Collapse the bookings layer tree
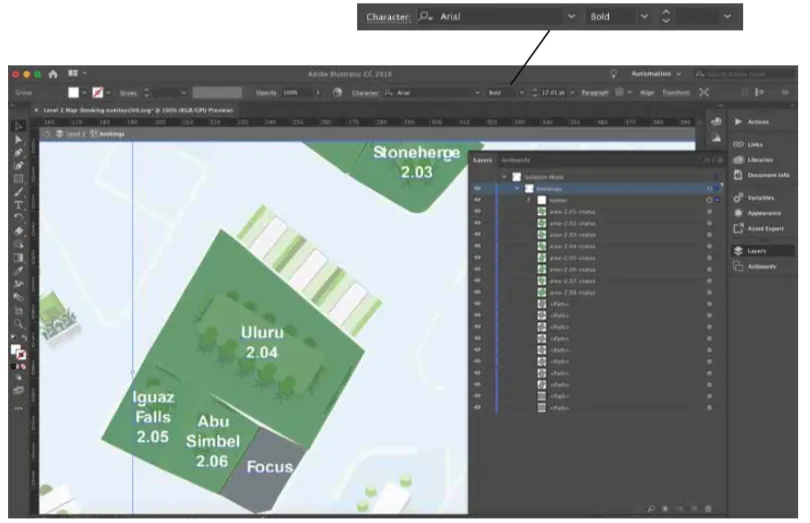This screenshot has width=810, height=523. point(517,188)
